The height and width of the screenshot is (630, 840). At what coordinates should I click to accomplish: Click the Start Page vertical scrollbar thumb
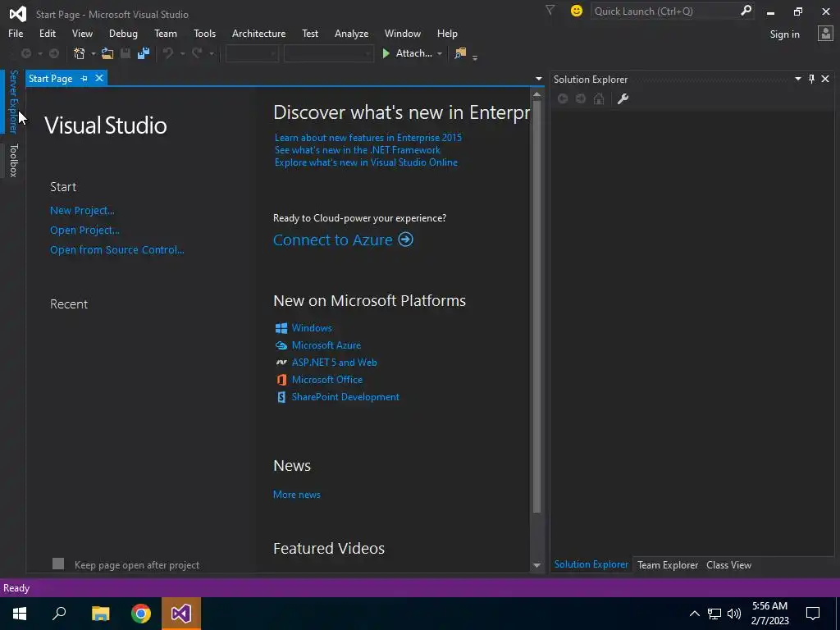coord(536,307)
